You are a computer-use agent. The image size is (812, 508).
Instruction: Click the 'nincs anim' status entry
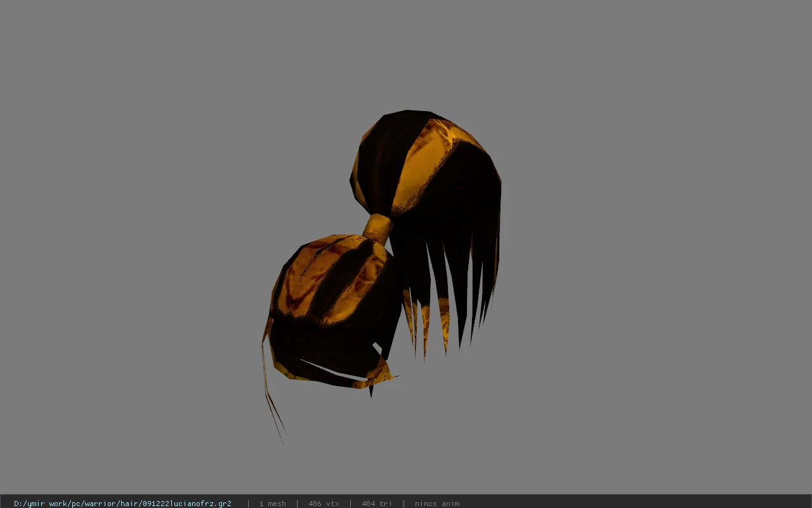(x=437, y=504)
